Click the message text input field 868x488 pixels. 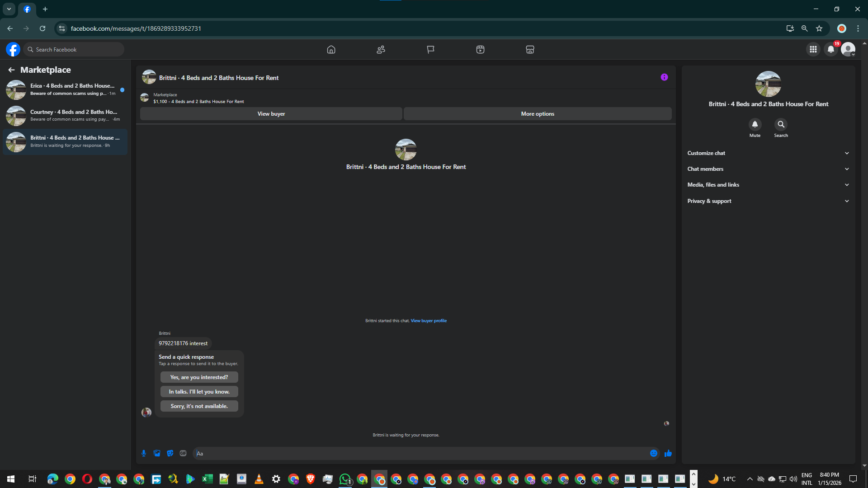pos(420,453)
